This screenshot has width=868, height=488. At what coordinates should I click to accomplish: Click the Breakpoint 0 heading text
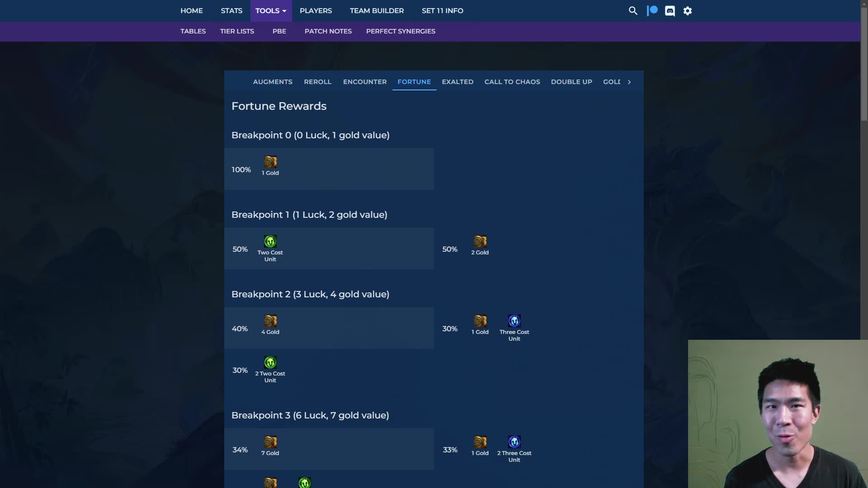click(x=311, y=135)
